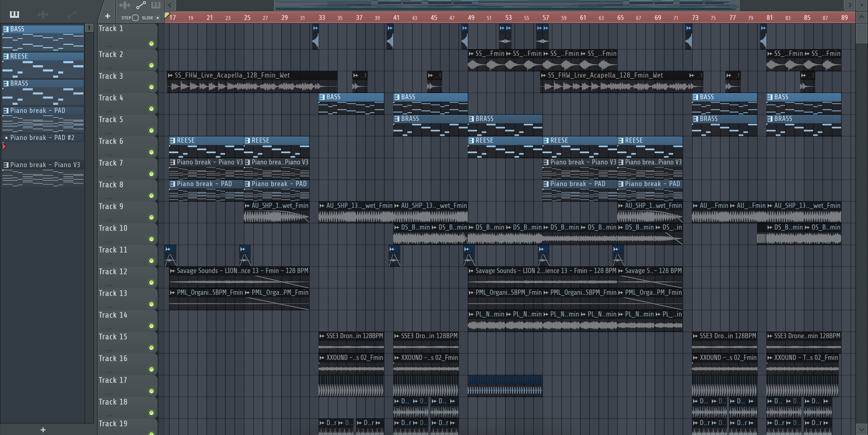Open clip menu of XXOUND - T..s 02_Fmin clip

(x=770, y=357)
